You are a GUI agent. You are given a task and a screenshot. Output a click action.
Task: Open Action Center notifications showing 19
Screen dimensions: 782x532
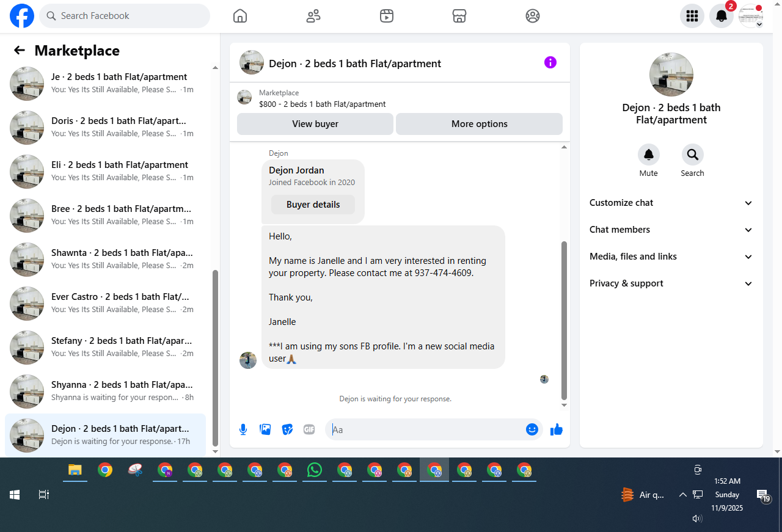763,495
